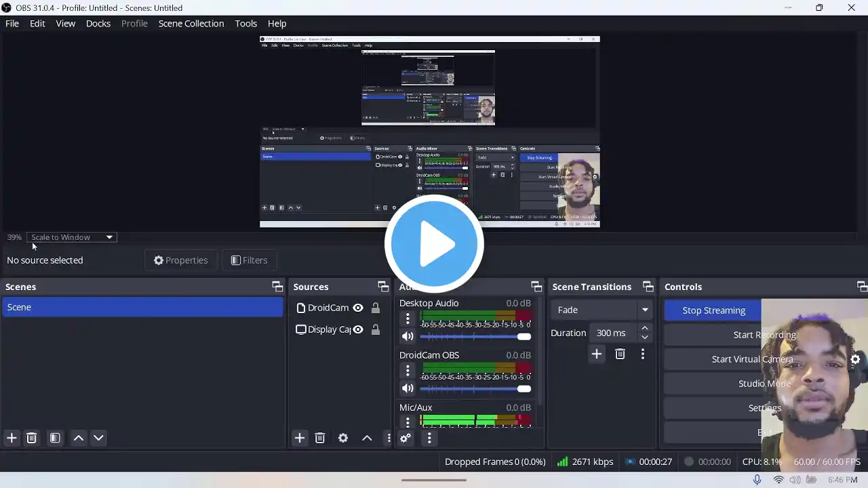868x488 pixels.
Task: Delete selected source with trash icon
Action: coord(320,438)
